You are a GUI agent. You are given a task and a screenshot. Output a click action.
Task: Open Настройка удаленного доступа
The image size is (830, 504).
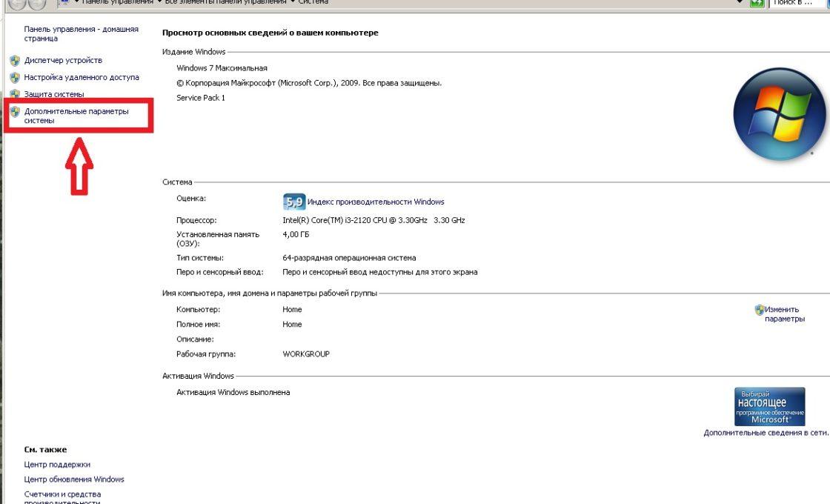point(82,77)
